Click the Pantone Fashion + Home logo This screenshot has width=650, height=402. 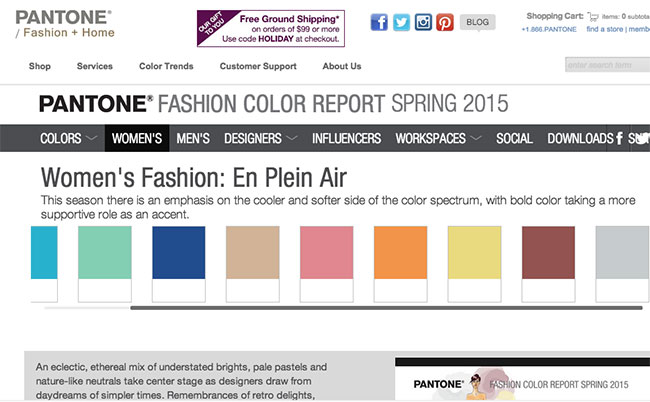point(65,24)
